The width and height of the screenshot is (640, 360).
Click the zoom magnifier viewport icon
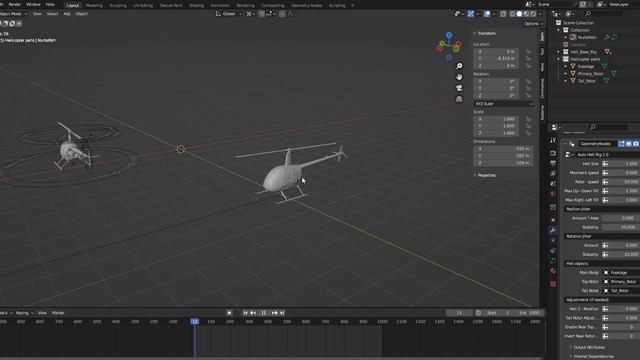(x=459, y=66)
